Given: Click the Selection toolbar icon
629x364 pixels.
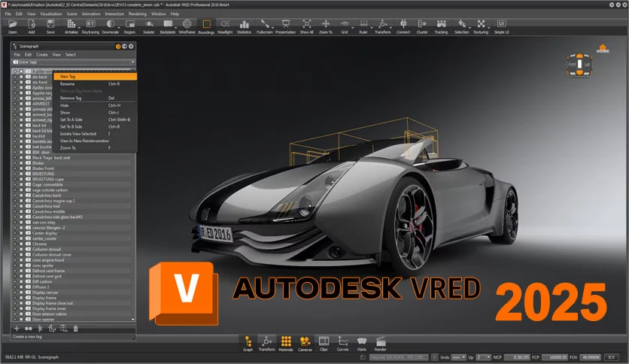Looking at the screenshot, I should click(462, 24).
